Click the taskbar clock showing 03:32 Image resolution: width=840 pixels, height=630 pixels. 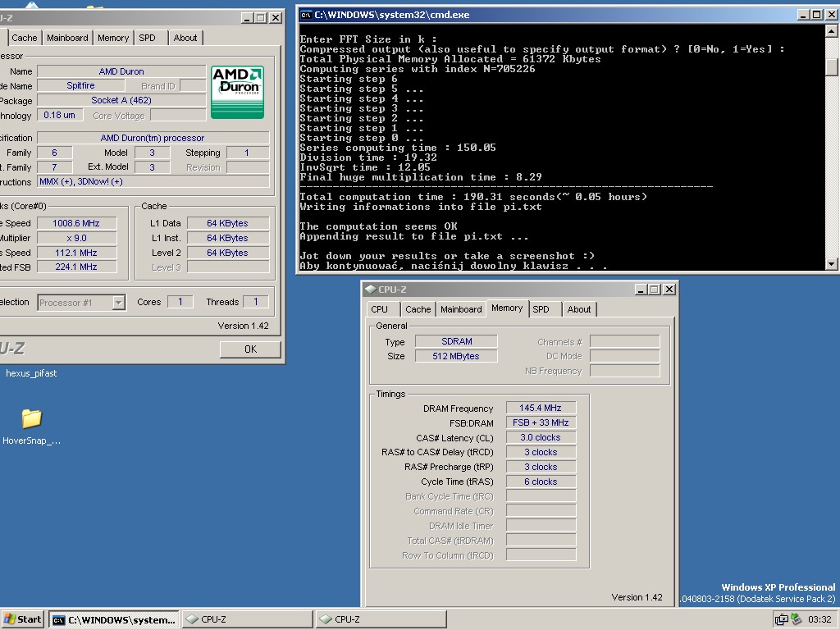click(x=819, y=619)
